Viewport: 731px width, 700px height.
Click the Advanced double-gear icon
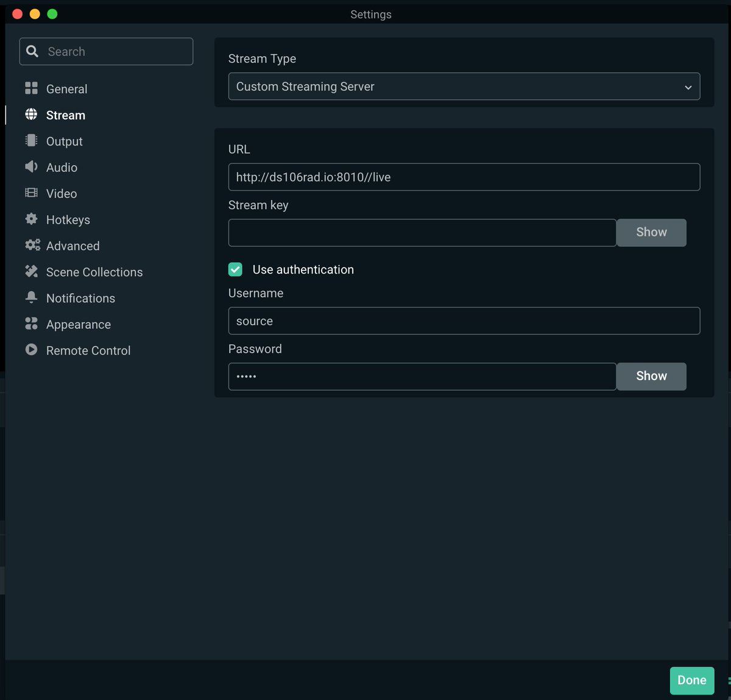(x=32, y=246)
